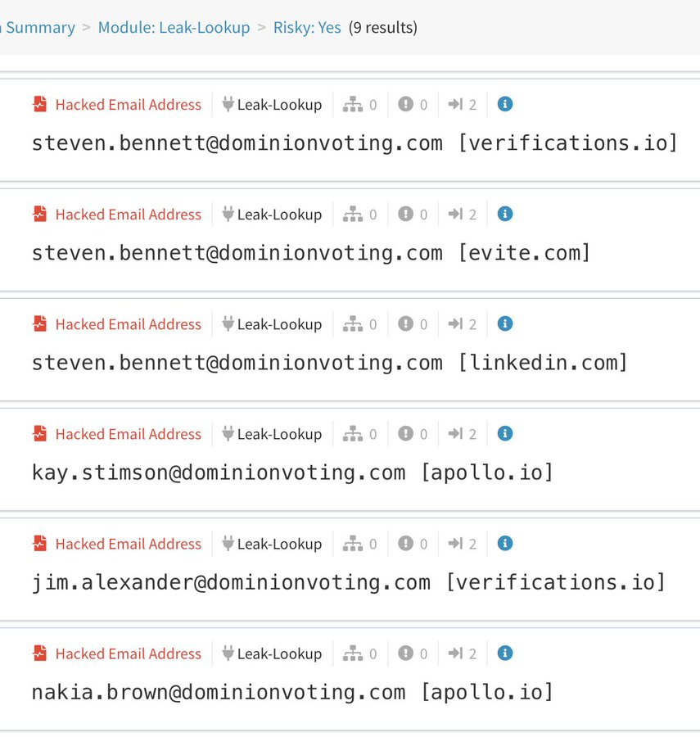This screenshot has height=737, width=700.
Task: Click Hacked Email Address label above linkedin.com entry
Action: tap(129, 323)
